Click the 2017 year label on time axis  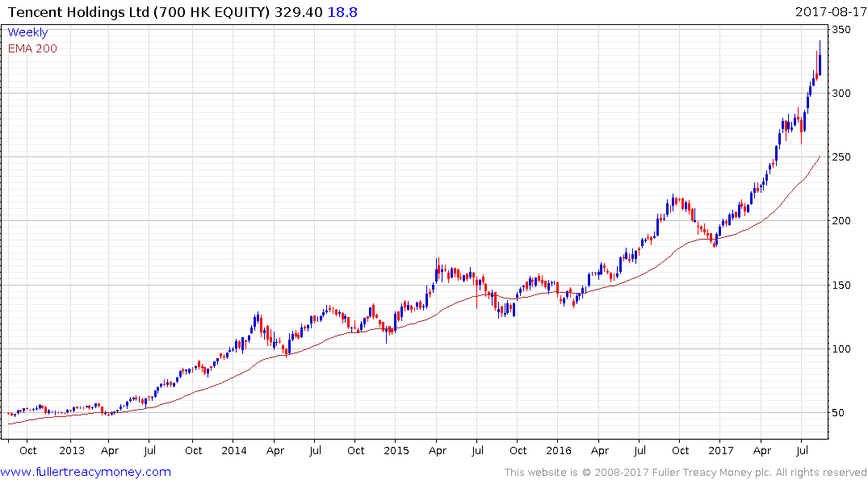[x=721, y=451]
